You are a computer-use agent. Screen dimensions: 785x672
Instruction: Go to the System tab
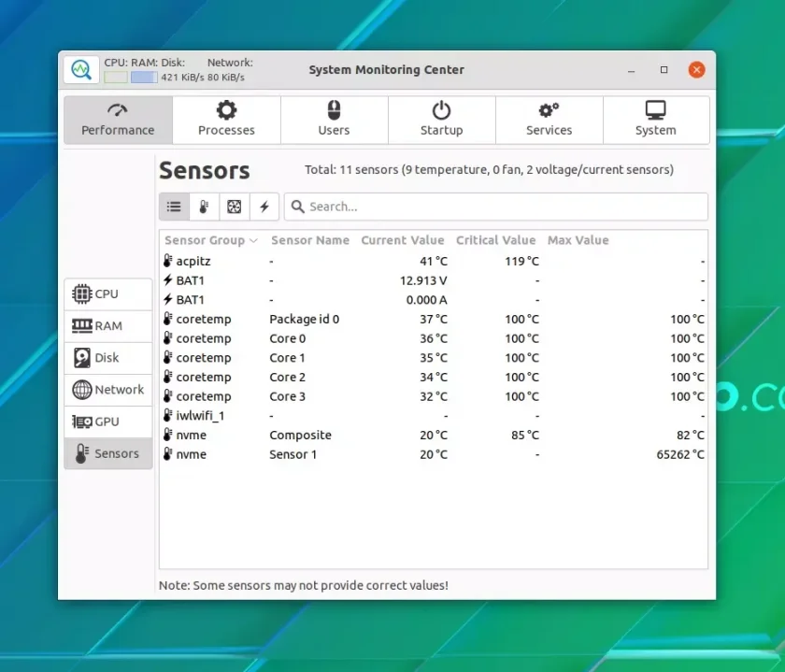click(x=656, y=121)
